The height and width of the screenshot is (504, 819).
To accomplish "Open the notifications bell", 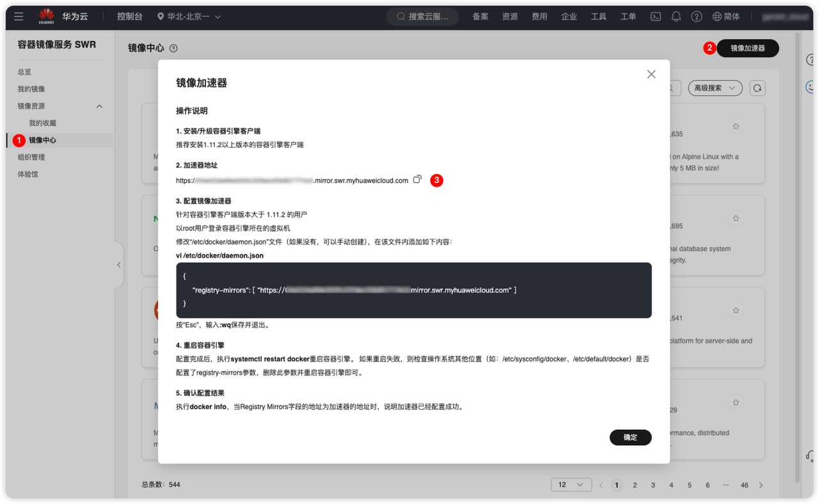I will click(676, 17).
